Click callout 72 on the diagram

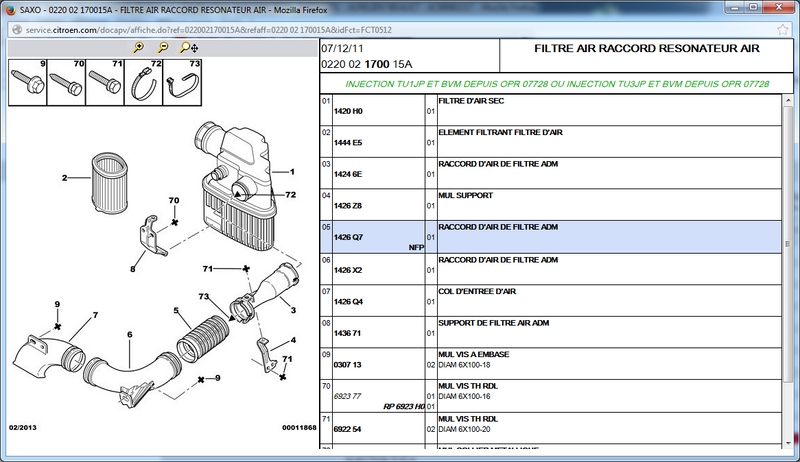coord(290,195)
